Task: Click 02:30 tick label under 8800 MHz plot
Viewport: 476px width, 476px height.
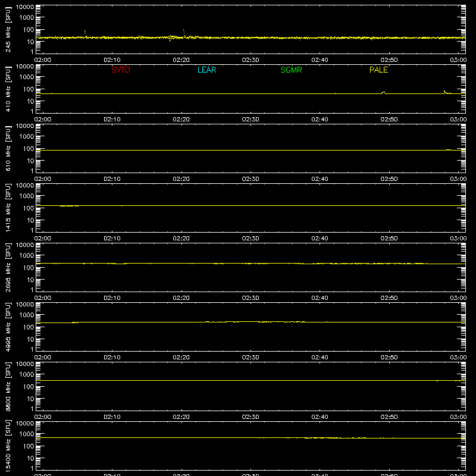Action: [x=250, y=417]
